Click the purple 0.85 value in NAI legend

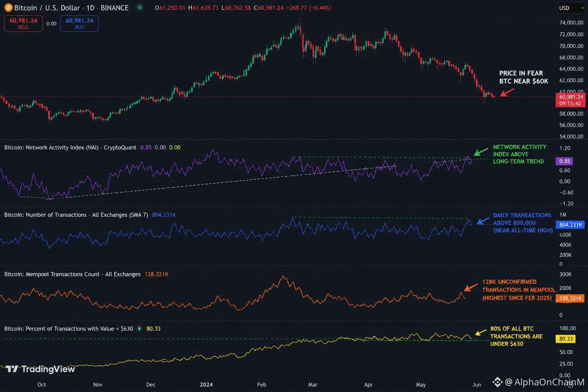click(x=146, y=147)
